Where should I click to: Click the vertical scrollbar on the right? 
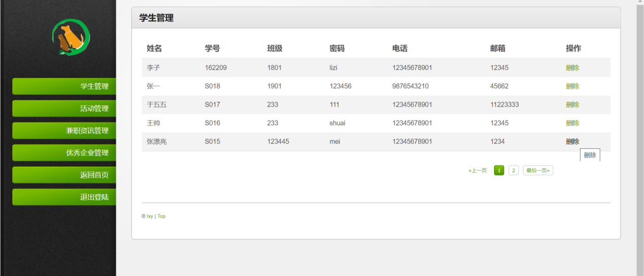coord(640,138)
